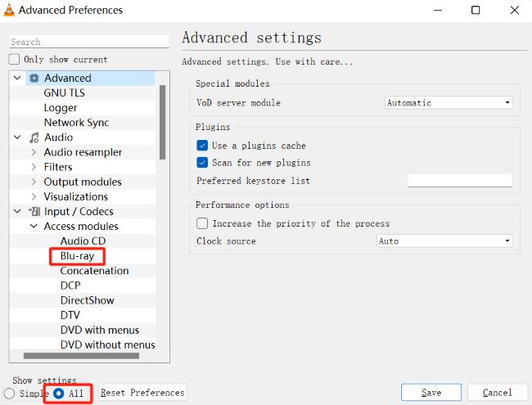Select DirectShow in the tree
The width and height of the screenshot is (532, 405).
tap(88, 300)
